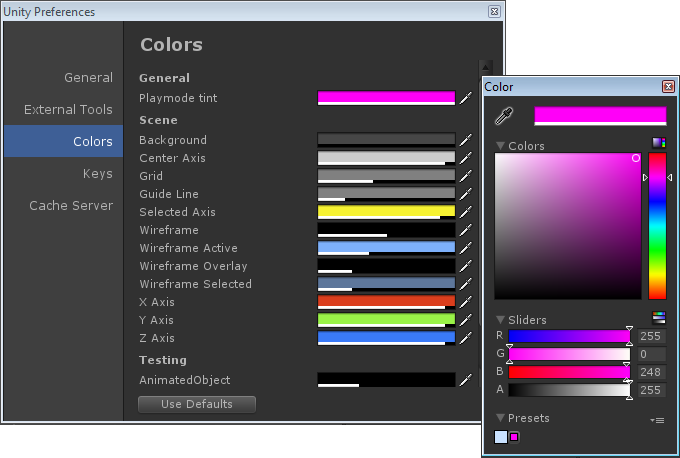Click eyedropper icon beside Selected Axis

[x=464, y=212]
